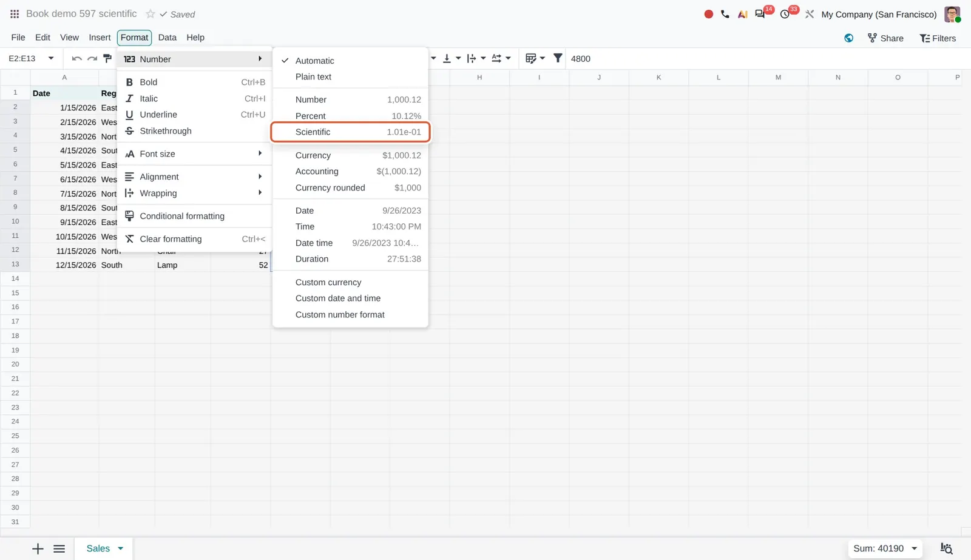Expand the Font size submenu
The height and width of the screenshot is (560, 971).
pos(194,154)
